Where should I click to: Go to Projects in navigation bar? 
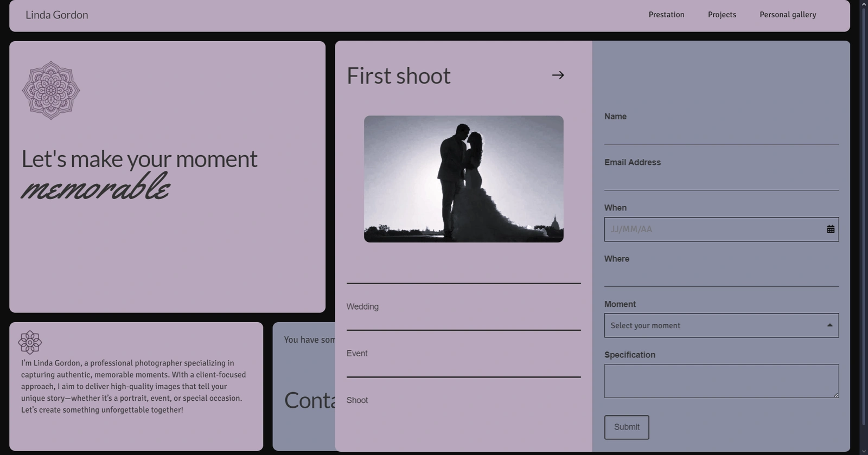722,15
